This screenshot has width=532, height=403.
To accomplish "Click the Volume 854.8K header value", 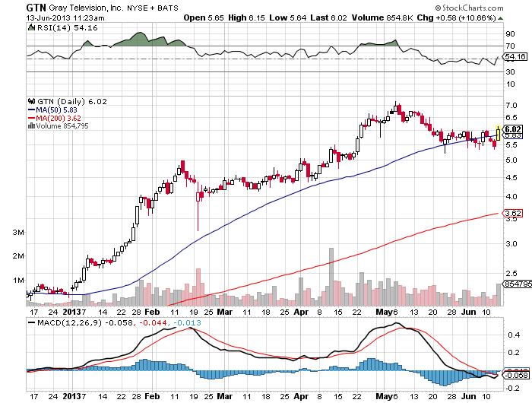I will (382, 17).
